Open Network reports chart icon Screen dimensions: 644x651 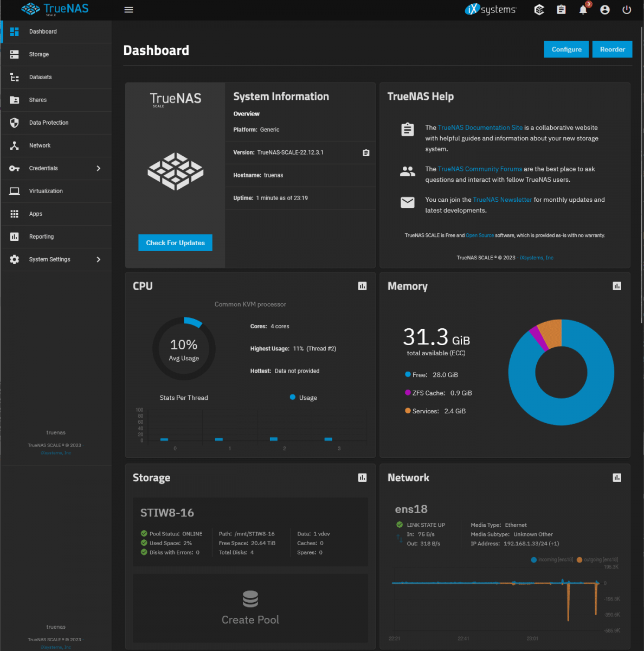(617, 477)
